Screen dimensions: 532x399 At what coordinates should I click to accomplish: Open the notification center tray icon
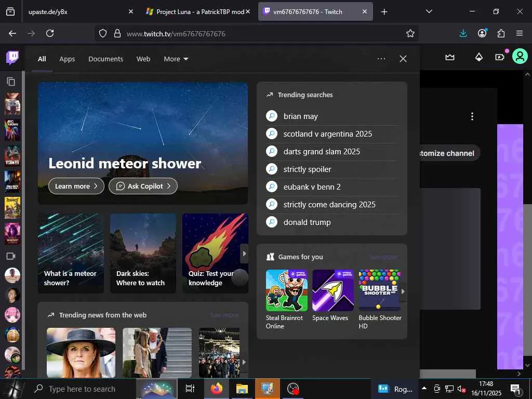coord(515,389)
